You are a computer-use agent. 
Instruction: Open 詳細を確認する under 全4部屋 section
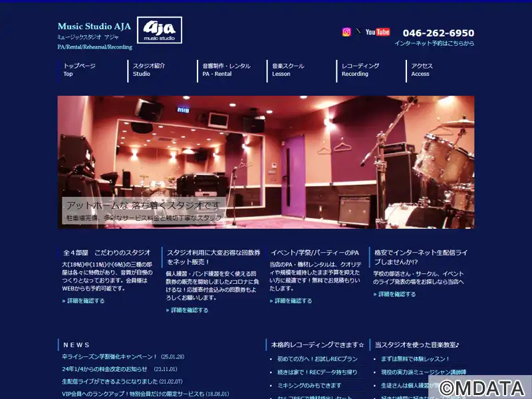point(84,301)
